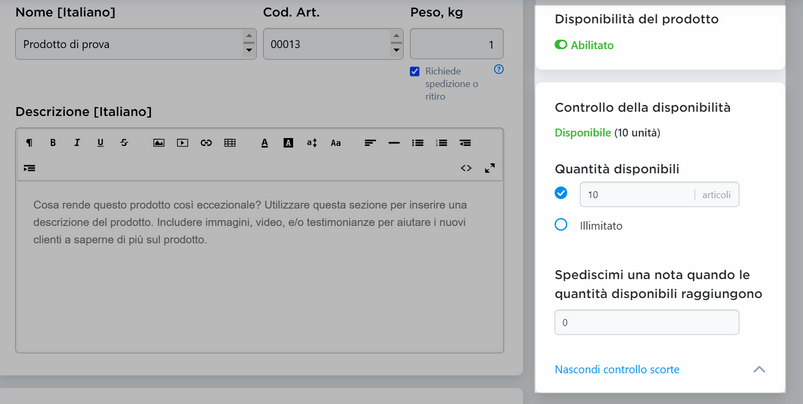Click the green Disponibile status text
The width and height of the screenshot is (803, 404).
583,133
